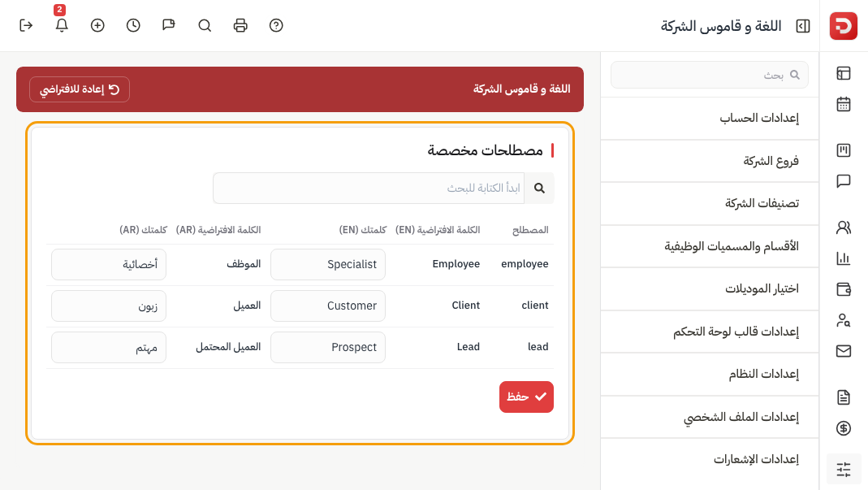This screenshot has height=490, width=868.
Task: Open the wallet icon in right rail
Action: [x=843, y=288]
